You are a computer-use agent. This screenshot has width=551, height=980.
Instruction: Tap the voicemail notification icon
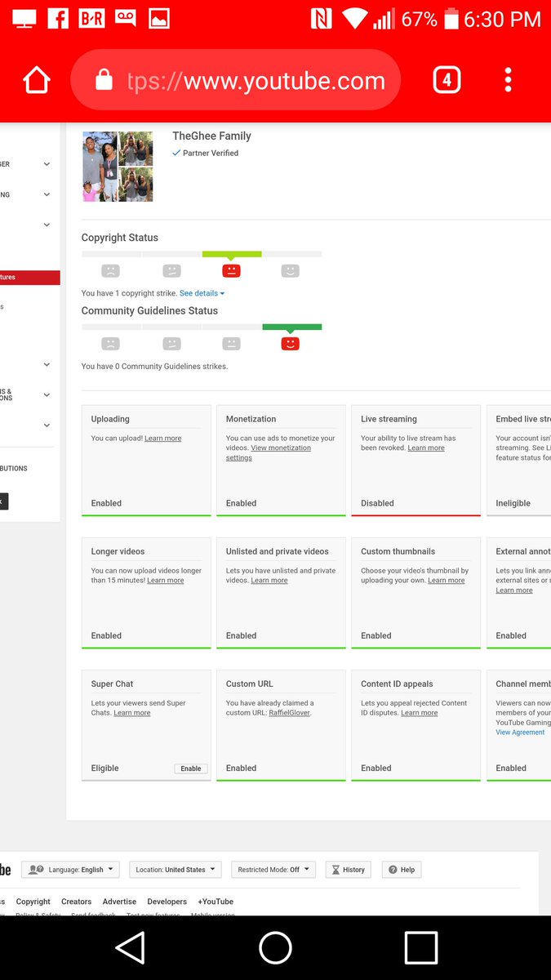pyautogui.click(x=126, y=18)
